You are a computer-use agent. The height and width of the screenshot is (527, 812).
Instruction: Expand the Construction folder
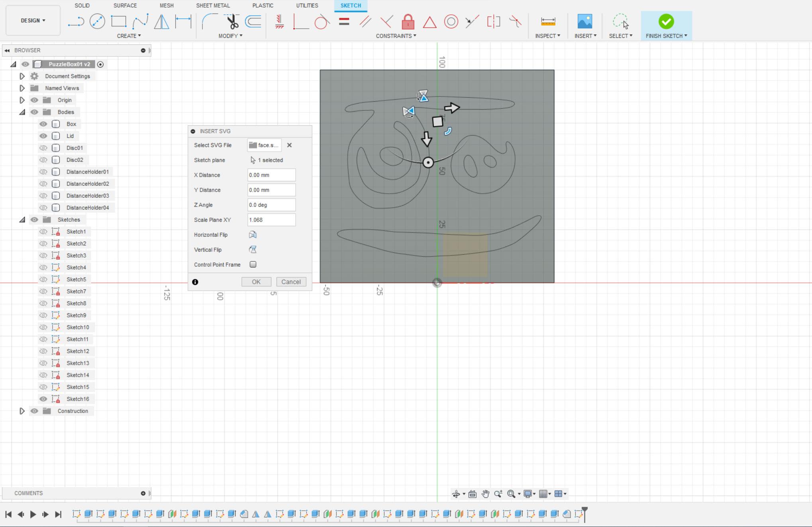click(22, 411)
